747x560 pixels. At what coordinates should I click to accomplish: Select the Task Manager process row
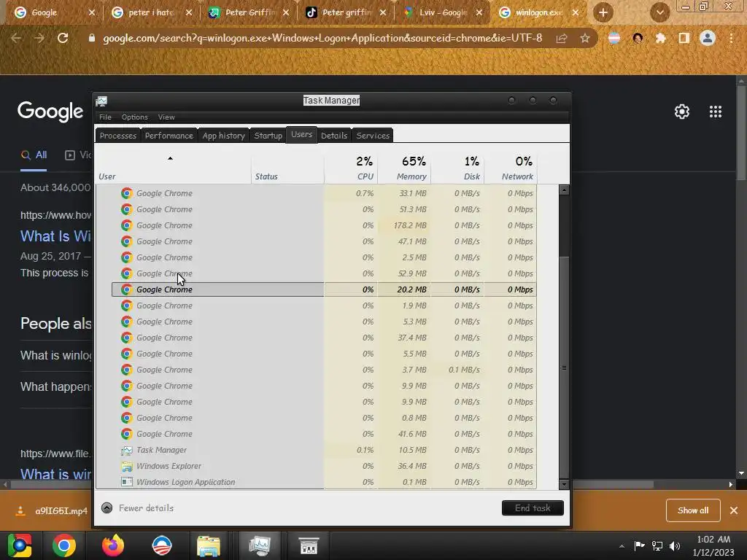(x=324, y=450)
